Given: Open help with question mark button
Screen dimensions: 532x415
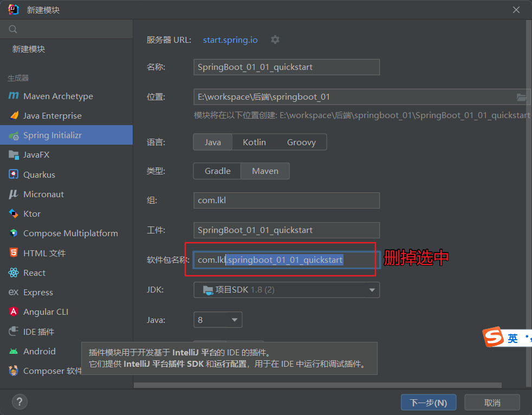Looking at the screenshot, I should pyautogui.click(x=20, y=402).
